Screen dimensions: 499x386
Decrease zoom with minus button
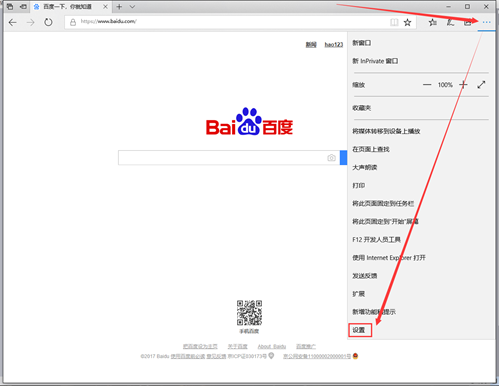pyautogui.click(x=427, y=85)
